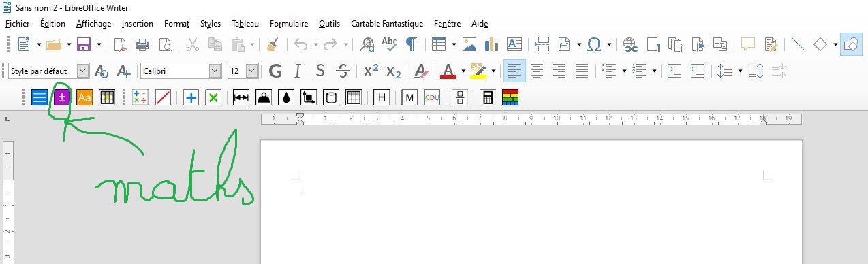Viewport: 868px width, 264px height.
Task: Click the double-arrow length measure icon
Action: pyautogui.click(x=241, y=97)
